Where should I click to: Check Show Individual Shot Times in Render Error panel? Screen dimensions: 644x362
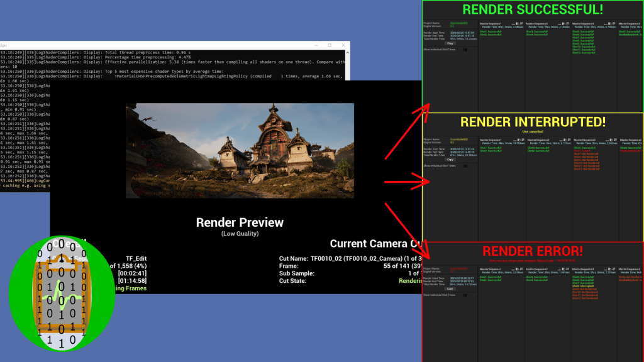coord(466,295)
